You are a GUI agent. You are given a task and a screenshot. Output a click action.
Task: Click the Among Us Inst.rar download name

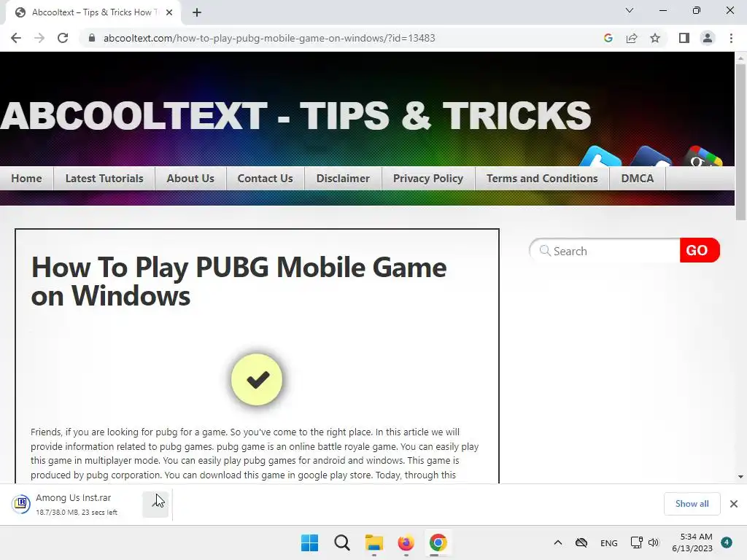coord(74,497)
